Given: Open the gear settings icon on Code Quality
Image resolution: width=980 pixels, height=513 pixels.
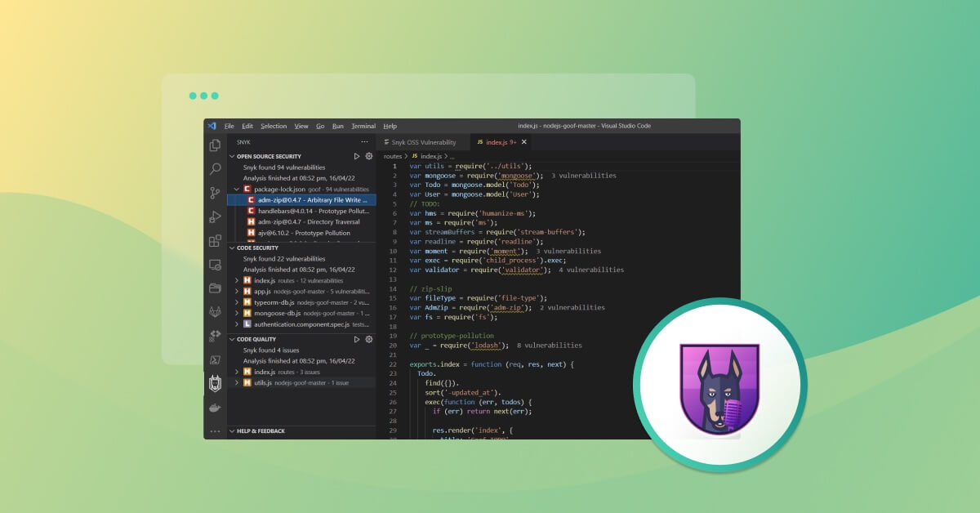Looking at the screenshot, I should pos(368,340).
